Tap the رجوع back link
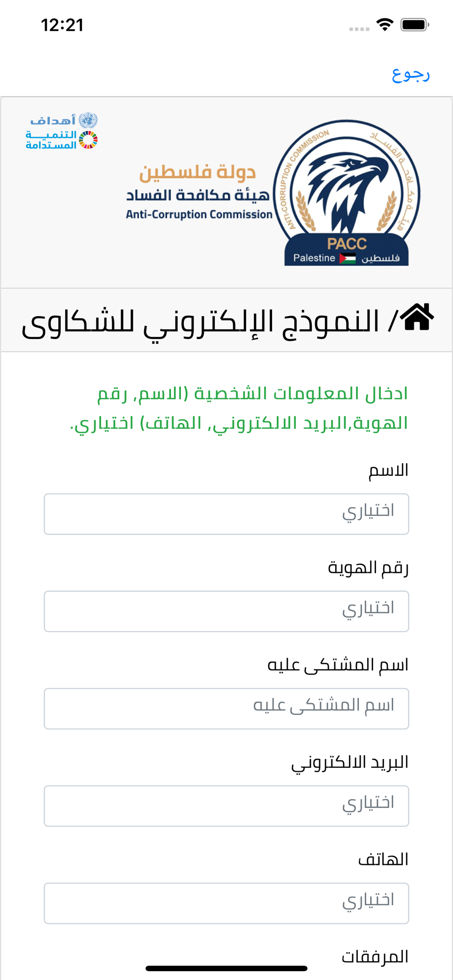 pos(410,74)
